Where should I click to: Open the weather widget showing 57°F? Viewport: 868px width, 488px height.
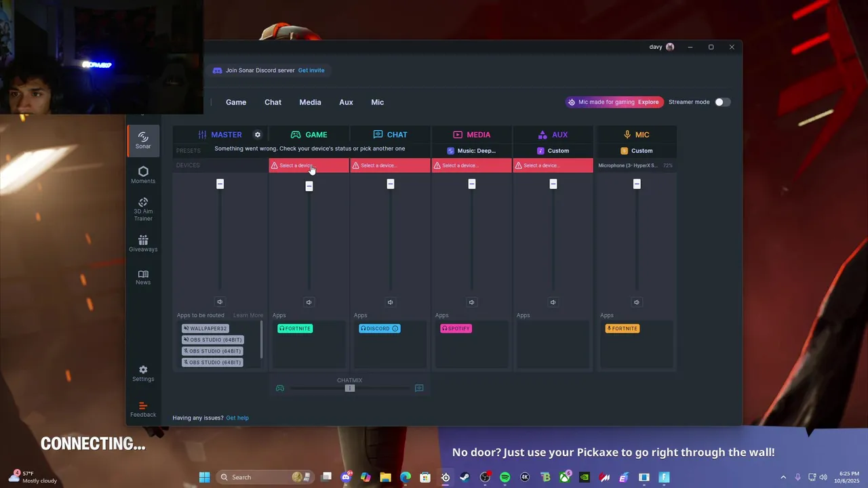[x=33, y=477]
